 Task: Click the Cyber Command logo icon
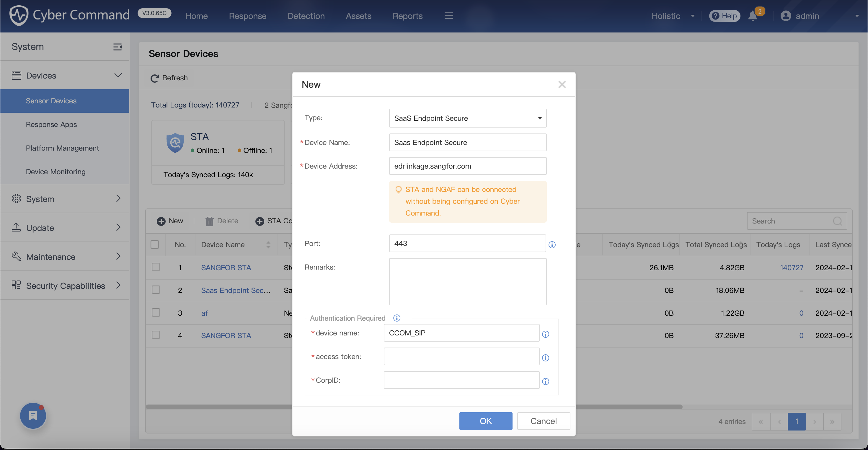coord(19,16)
